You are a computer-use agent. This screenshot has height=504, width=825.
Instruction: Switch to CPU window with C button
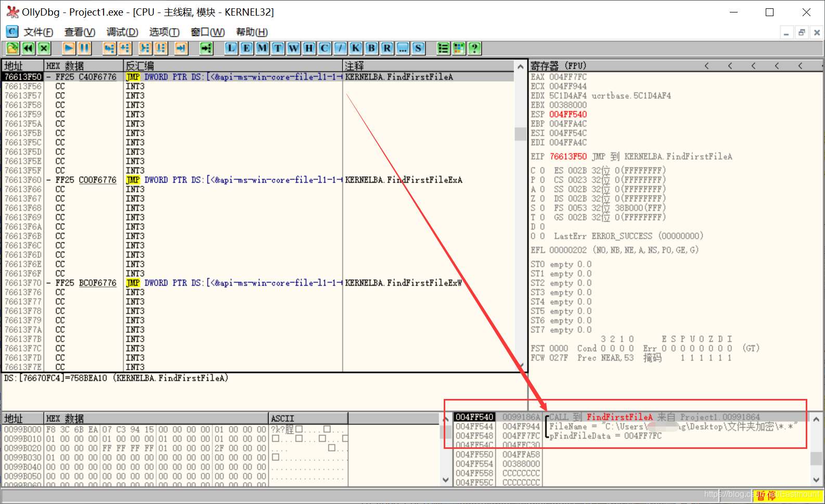click(x=325, y=48)
